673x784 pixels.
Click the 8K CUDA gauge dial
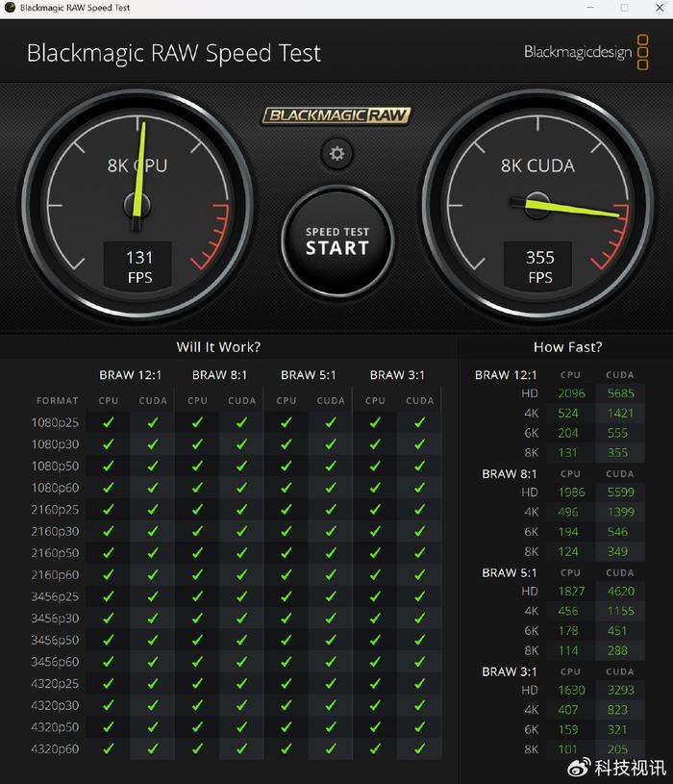tap(537, 204)
